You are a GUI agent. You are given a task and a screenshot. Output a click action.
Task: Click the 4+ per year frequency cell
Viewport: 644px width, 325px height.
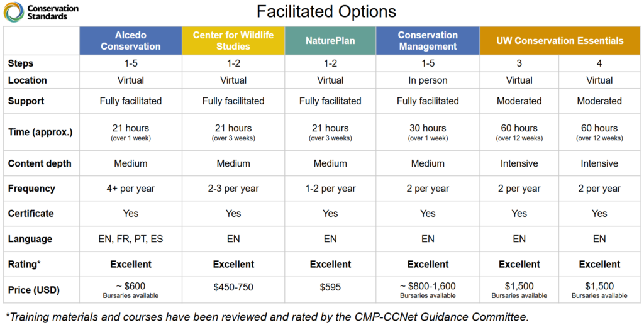(131, 189)
